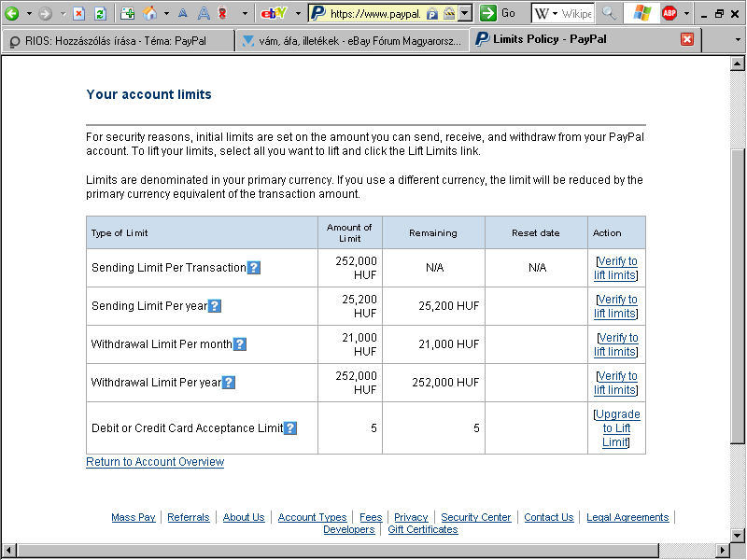Select the Limits Policy - PayPal tab
Viewport: 747px width, 560px height.
(x=585, y=39)
